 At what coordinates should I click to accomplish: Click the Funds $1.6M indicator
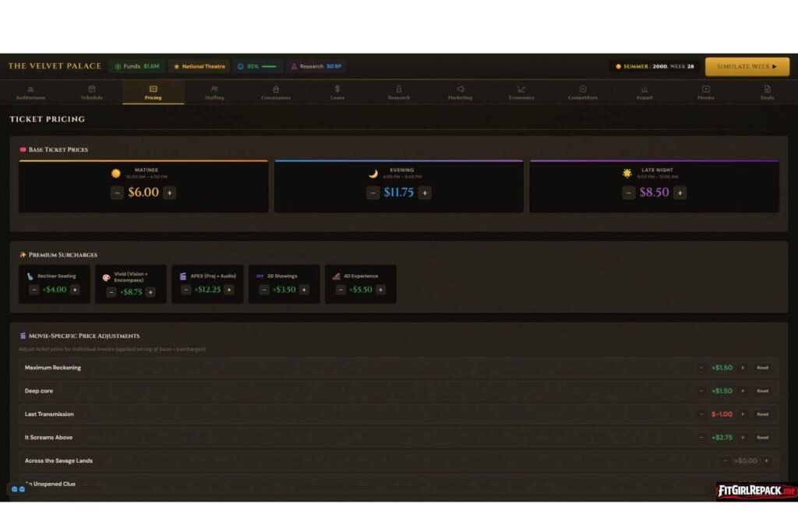pyautogui.click(x=137, y=66)
